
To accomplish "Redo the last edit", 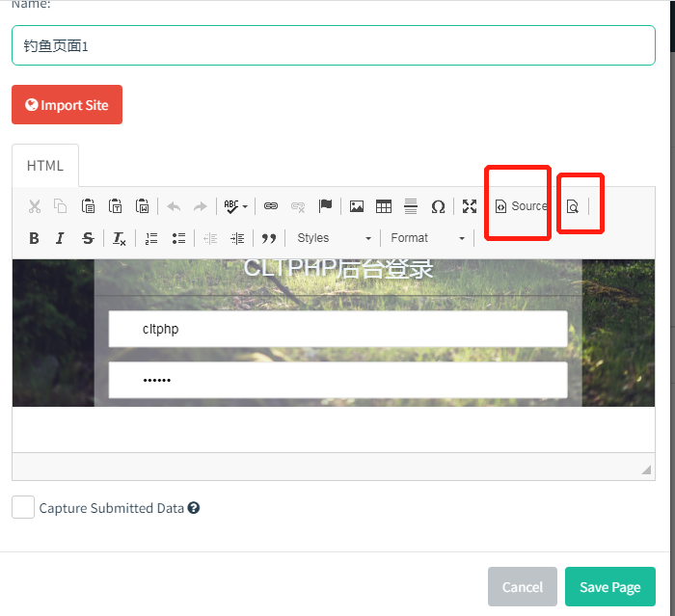I will (201, 206).
